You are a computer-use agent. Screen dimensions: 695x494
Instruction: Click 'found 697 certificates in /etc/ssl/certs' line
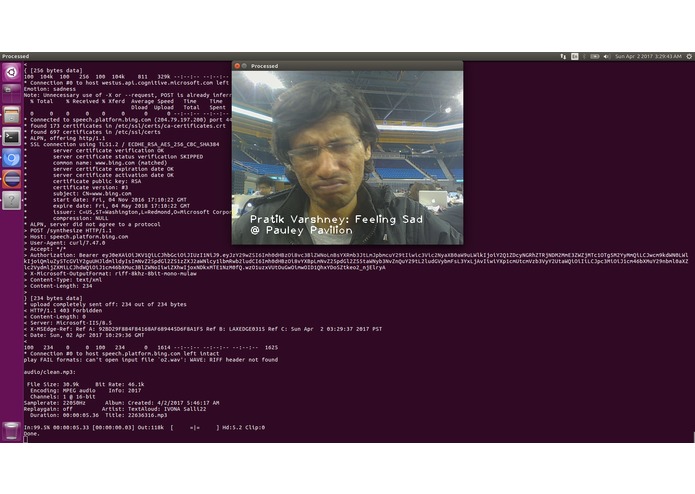(x=92, y=132)
